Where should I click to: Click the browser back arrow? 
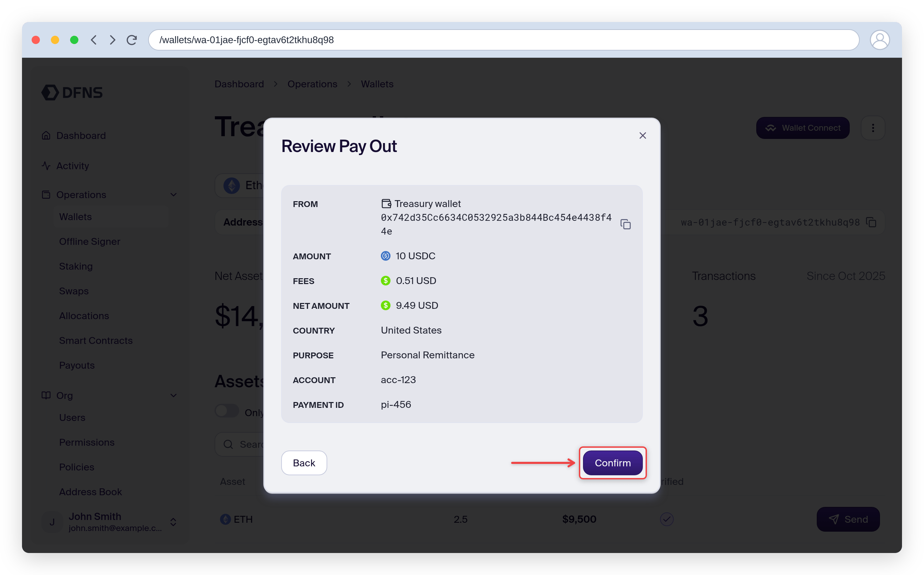(93, 40)
